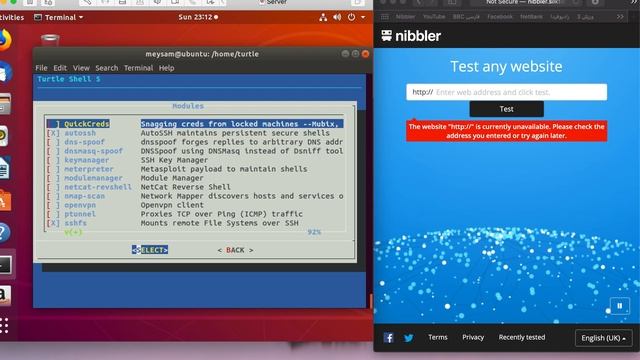Click the nmap-scan module row
The width and height of the screenshot is (640, 360).
[195, 196]
